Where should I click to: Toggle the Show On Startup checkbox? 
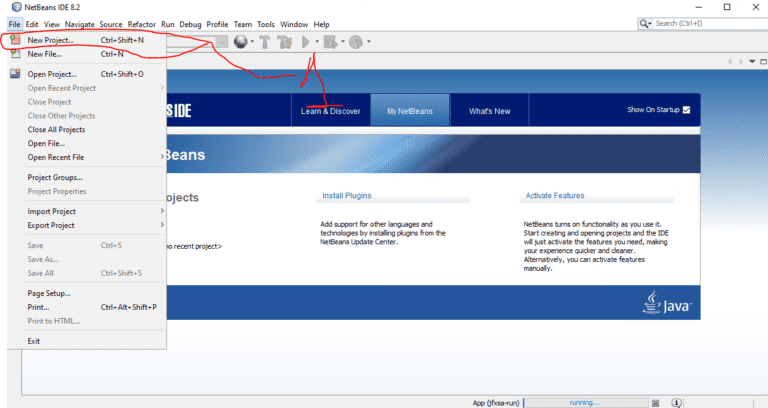click(x=686, y=110)
